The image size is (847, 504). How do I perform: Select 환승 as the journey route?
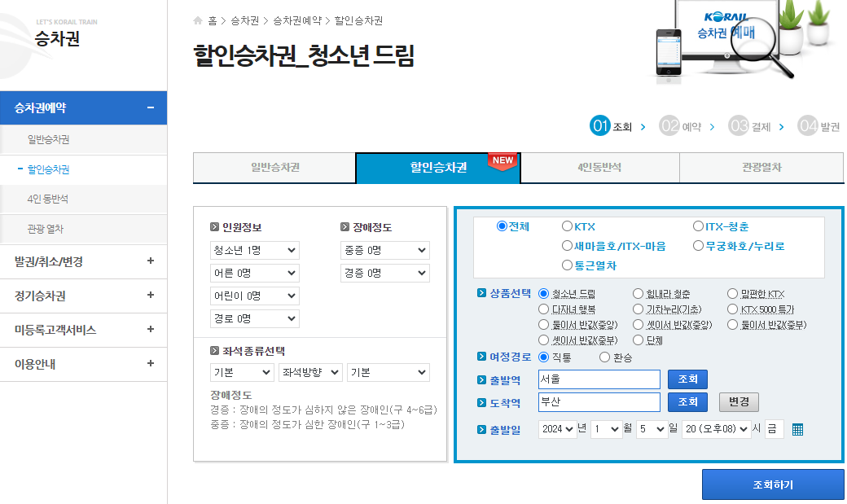coord(605,356)
